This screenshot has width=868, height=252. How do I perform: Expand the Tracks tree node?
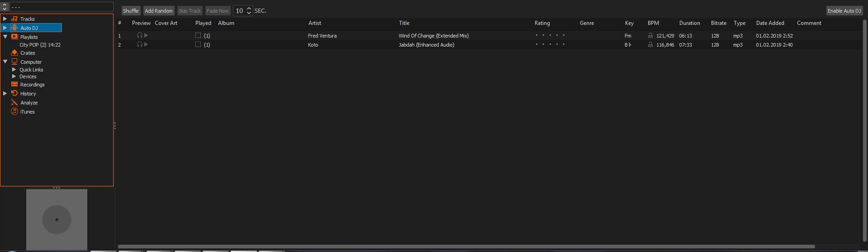5,19
